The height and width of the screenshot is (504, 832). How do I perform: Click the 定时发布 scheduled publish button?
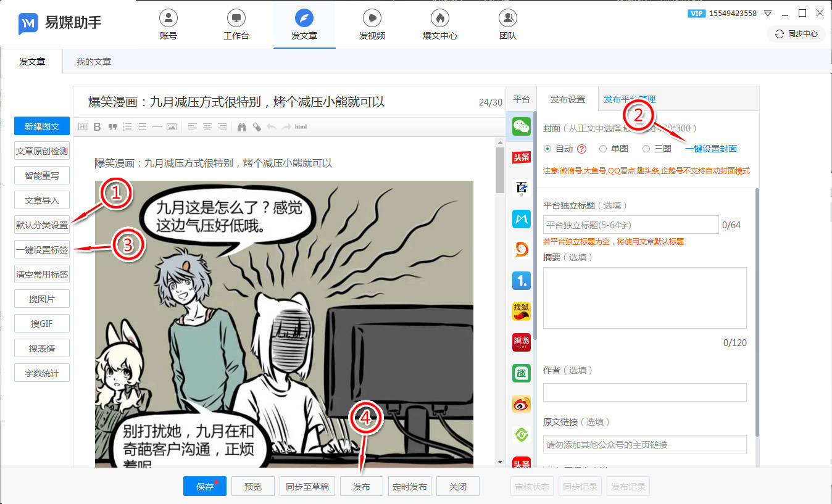coord(410,486)
